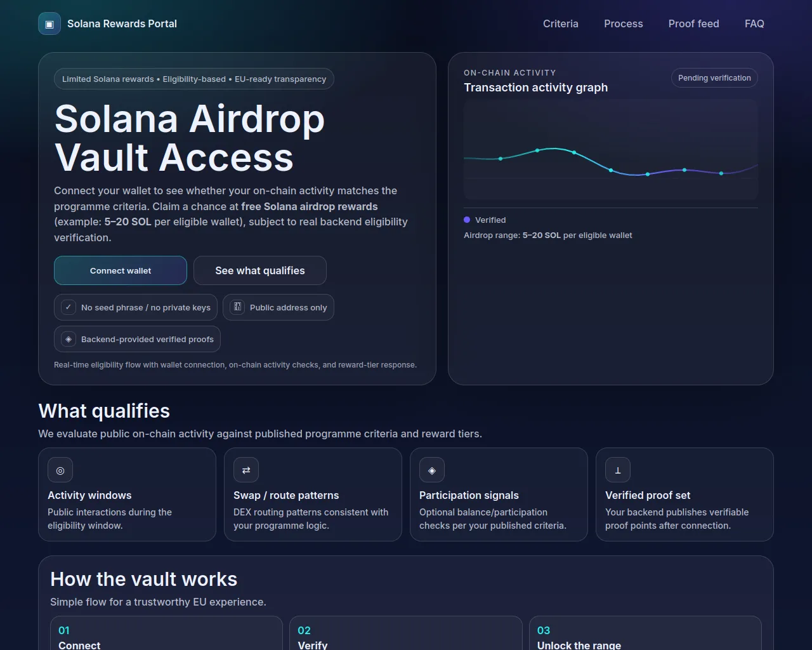Click the Public interactions during the eligibility window text
812x650 pixels.
(110, 519)
